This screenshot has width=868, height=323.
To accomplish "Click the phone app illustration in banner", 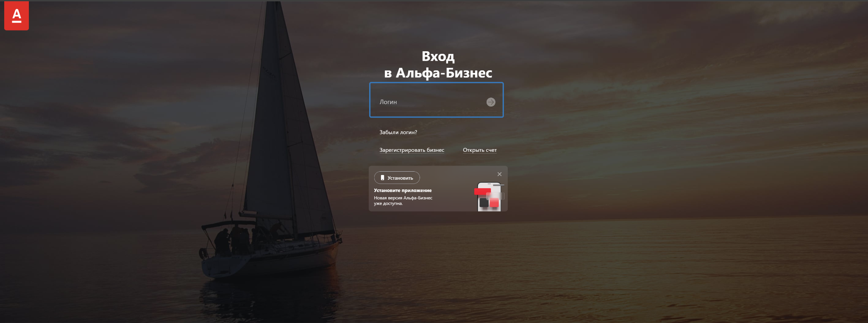I will pos(489,196).
